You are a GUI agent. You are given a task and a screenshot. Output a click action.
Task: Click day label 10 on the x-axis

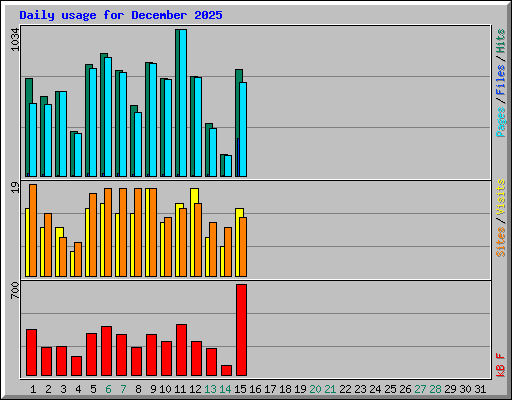pos(165,389)
